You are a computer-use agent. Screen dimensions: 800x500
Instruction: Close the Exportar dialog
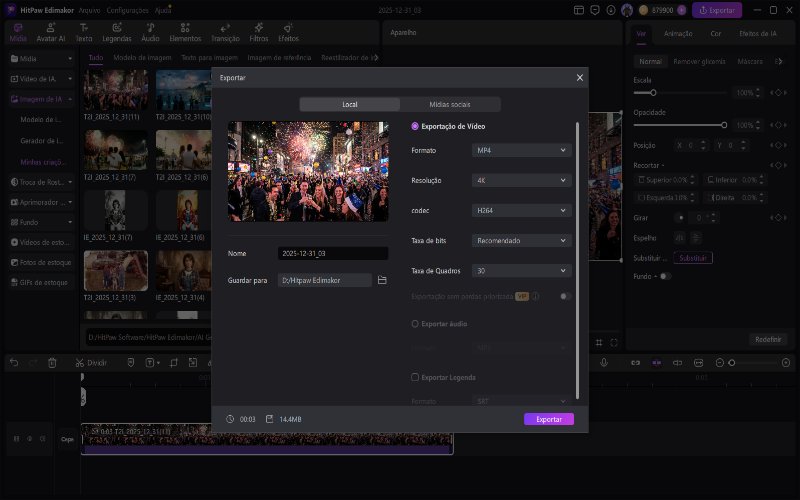tap(580, 78)
